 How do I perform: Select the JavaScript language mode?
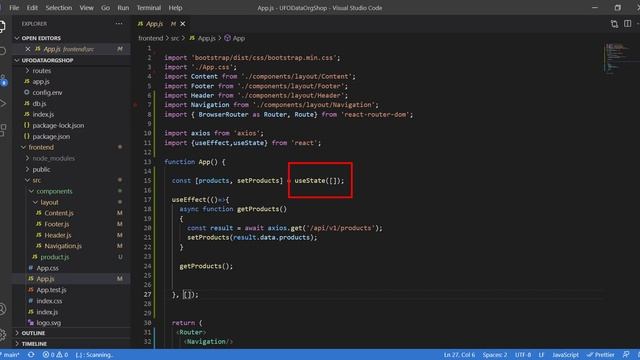pyautogui.click(x=565, y=355)
